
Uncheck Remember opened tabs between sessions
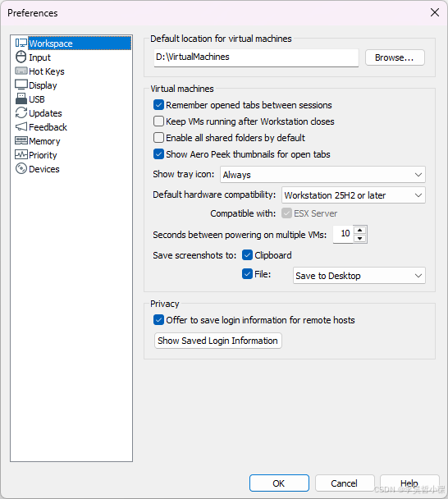coord(158,105)
